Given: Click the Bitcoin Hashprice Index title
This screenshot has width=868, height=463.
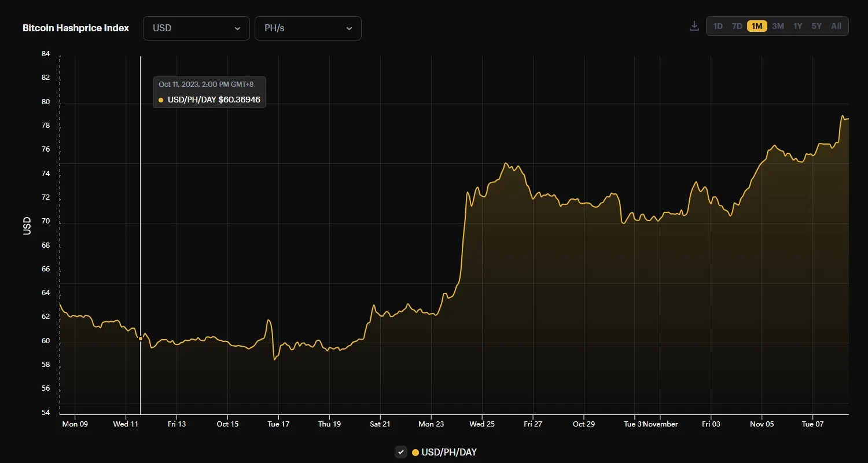Looking at the screenshot, I should (76, 27).
